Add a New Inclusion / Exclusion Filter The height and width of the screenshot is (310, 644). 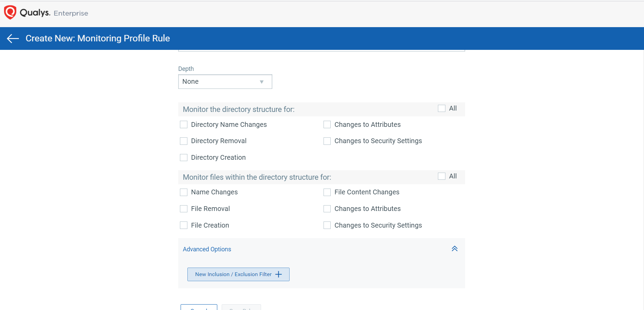pos(238,274)
